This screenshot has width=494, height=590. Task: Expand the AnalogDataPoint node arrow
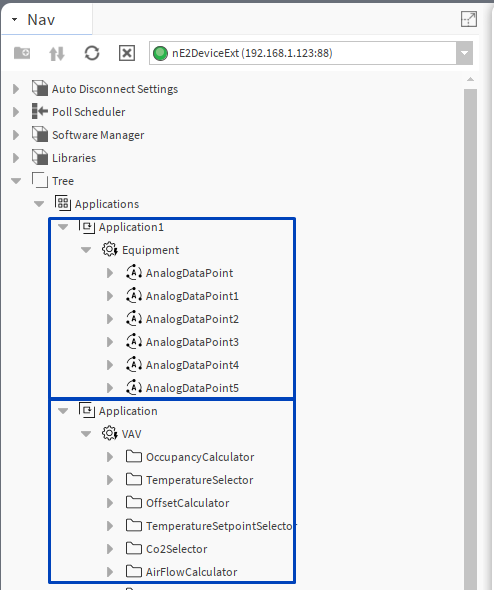point(110,273)
